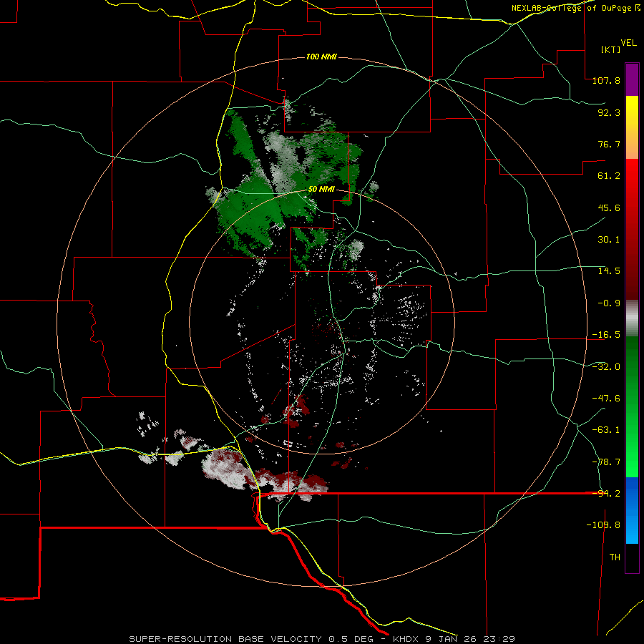Screen dimensions: 644x644
Task: Click the -47.6 velocity scale value
Action: (606, 399)
